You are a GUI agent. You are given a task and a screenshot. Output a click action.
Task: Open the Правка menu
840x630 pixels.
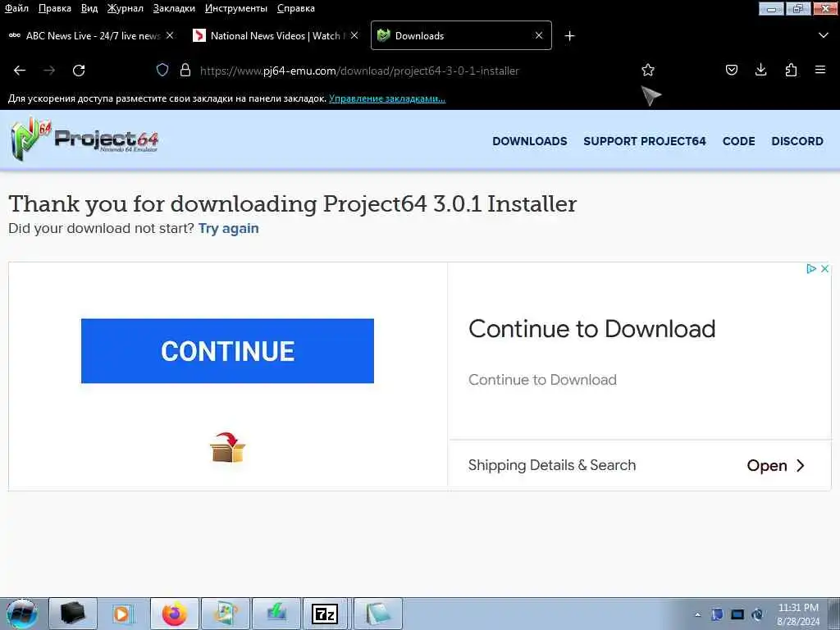coord(55,8)
